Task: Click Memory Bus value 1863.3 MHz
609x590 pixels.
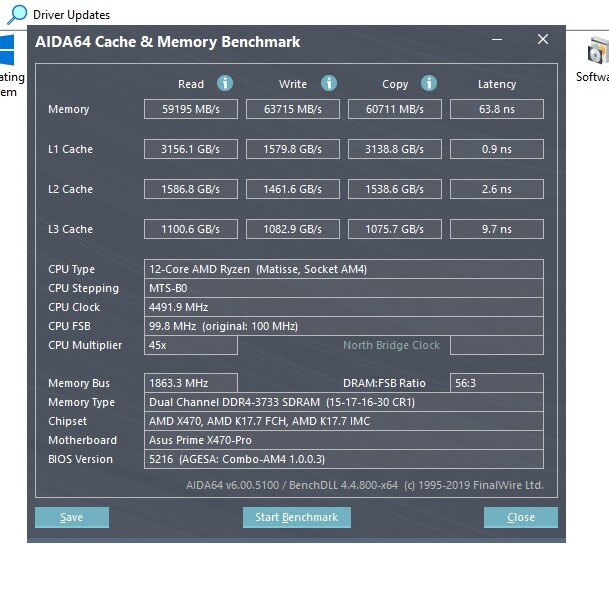Action: (191, 383)
